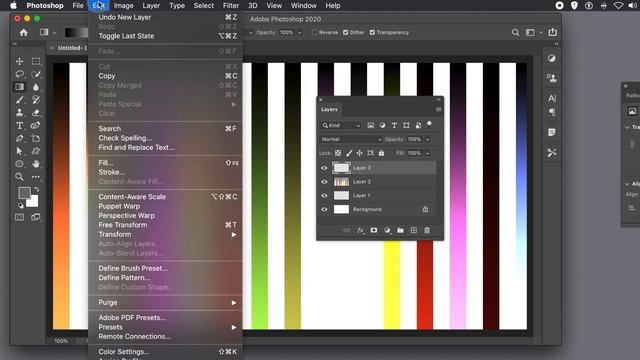Toggle the Dither checkbox

346,32
